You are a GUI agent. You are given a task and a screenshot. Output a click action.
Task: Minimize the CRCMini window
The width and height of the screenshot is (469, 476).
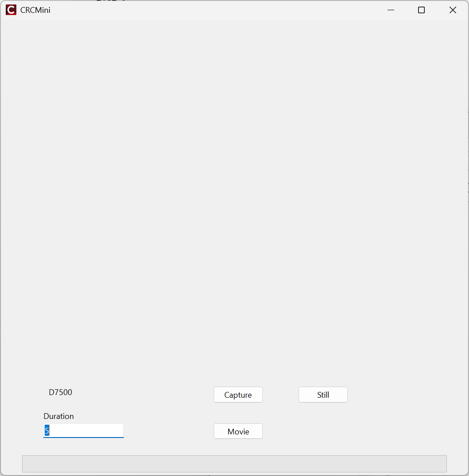point(391,10)
